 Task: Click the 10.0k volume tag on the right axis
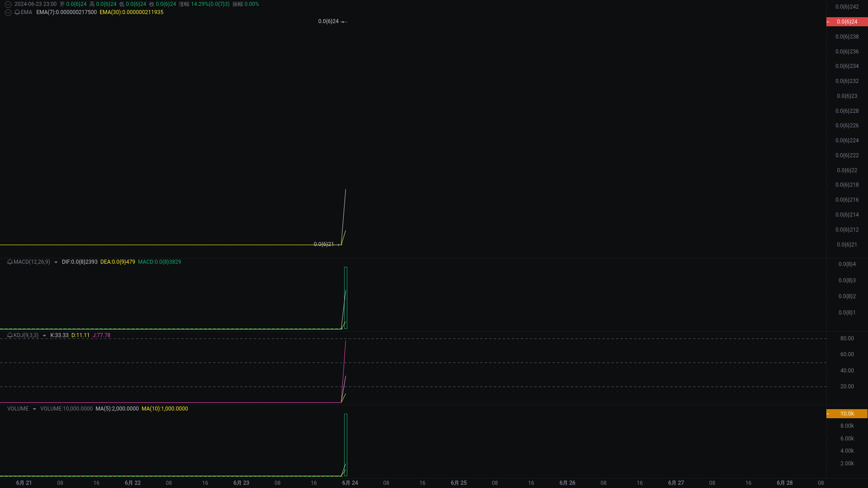[x=846, y=413]
